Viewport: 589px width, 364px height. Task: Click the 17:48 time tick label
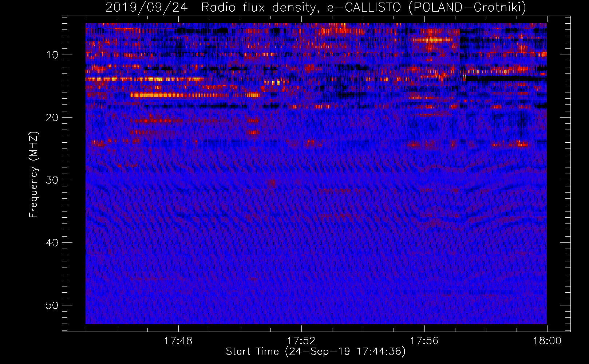click(x=178, y=341)
